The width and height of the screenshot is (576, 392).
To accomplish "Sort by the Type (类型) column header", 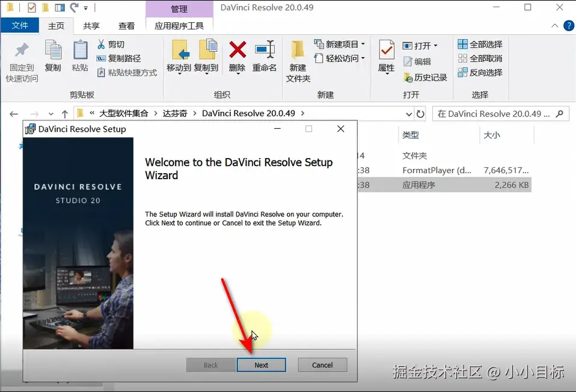I will (411, 135).
